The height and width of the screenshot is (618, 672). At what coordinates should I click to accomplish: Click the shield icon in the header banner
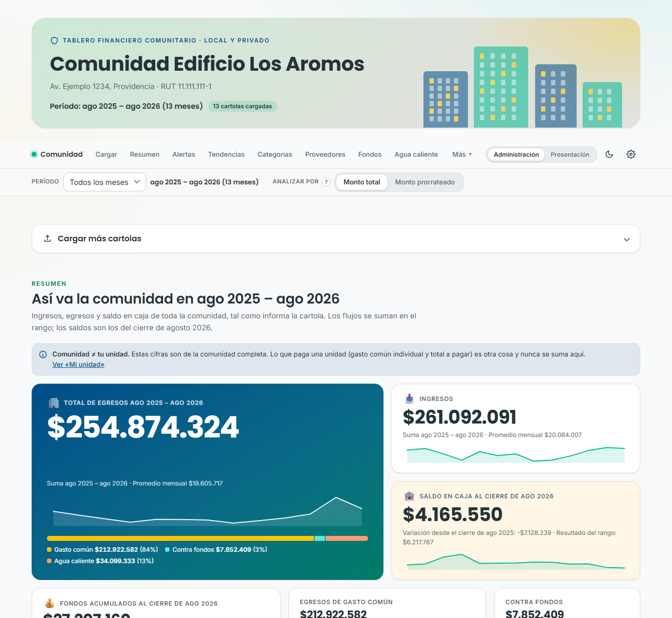tap(54, 41)
